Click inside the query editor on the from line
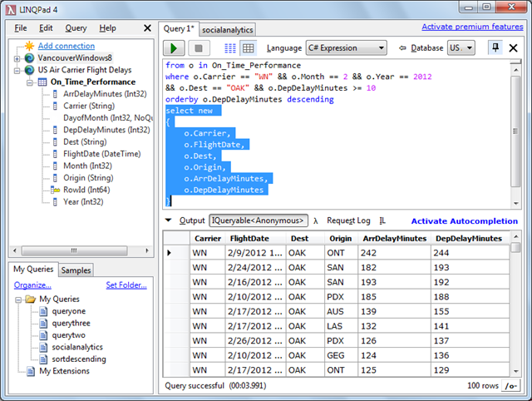The image size is (532, 401). point(233,65)
